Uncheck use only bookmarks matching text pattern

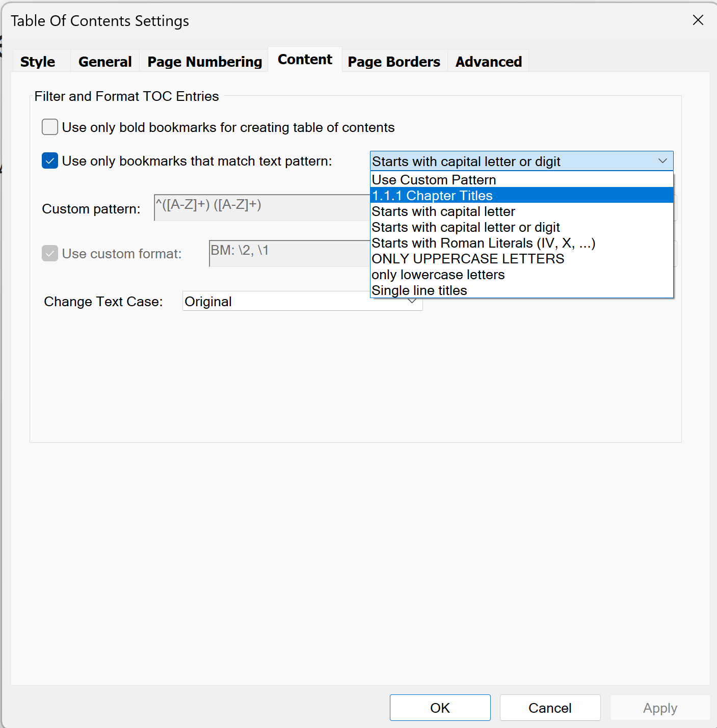pyautogui.click(x=50, y=161)
